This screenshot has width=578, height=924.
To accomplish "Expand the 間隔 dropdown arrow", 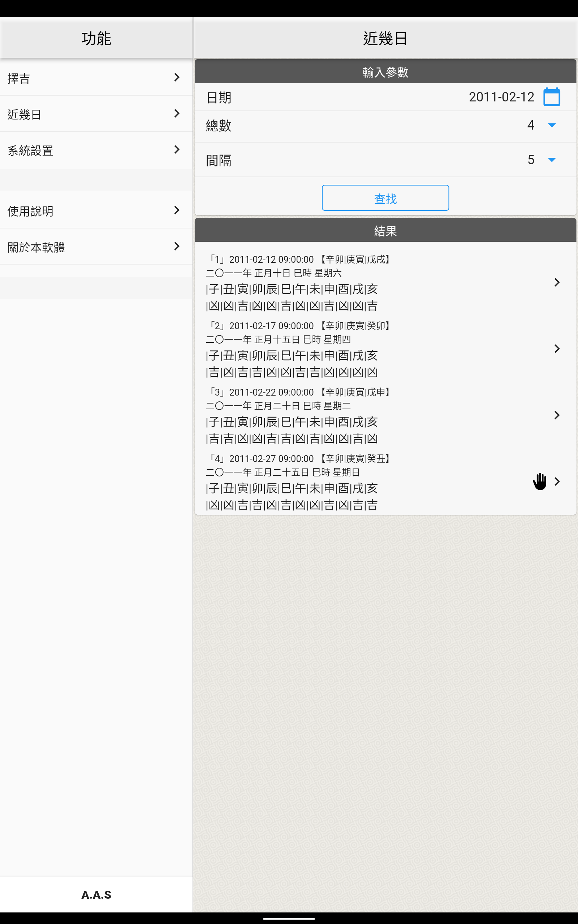I will coord(552,160).
